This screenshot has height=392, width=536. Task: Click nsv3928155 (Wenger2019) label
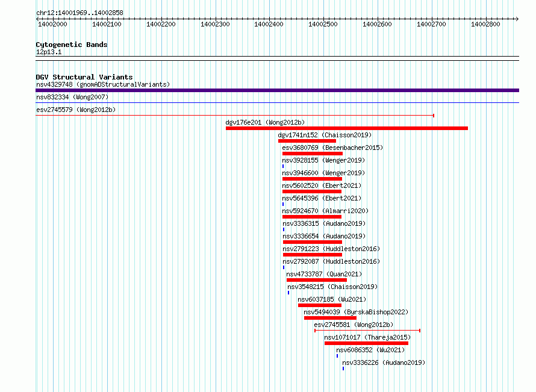click(323, 160)
